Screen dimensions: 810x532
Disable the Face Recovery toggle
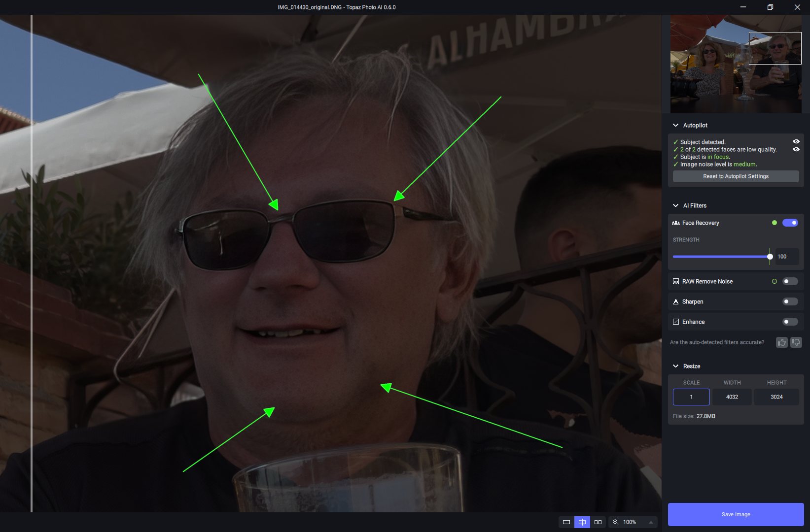790,223
